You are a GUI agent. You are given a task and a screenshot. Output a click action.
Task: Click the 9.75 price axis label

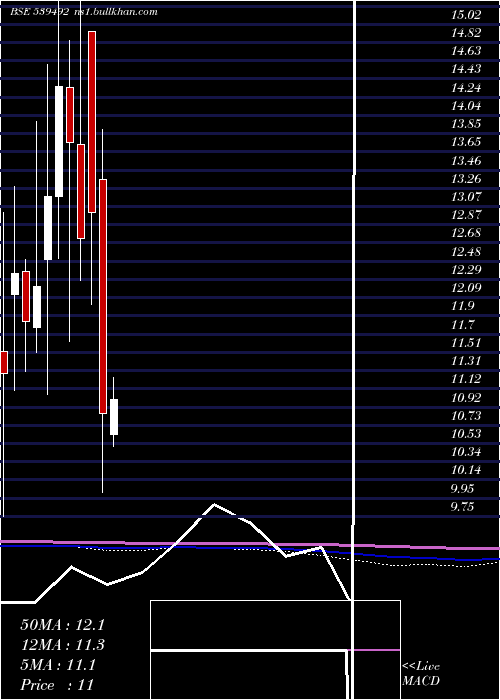coord(462,507)
